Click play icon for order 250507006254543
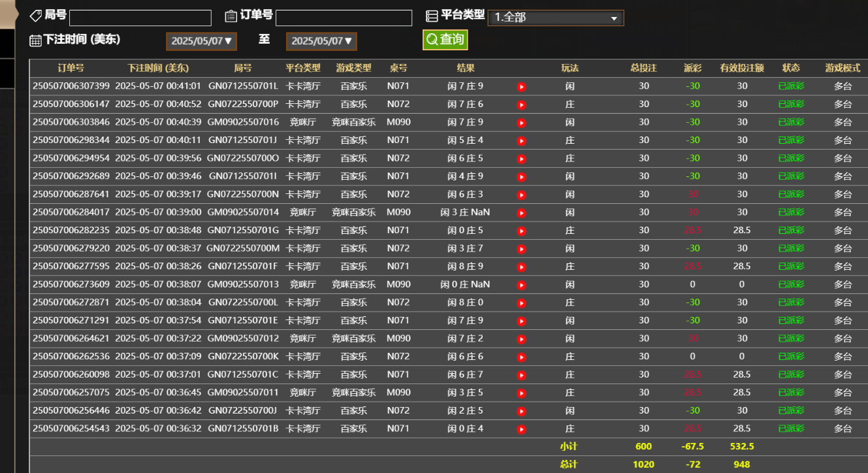868x473 pixels. pyautogui.click(x=521, y=429)
